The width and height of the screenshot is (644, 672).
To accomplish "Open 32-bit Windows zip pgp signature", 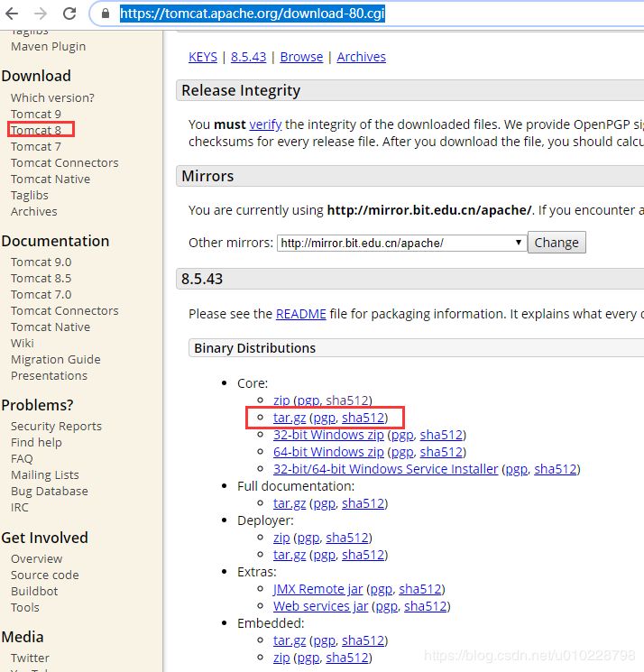I will [x=402, y=436].
